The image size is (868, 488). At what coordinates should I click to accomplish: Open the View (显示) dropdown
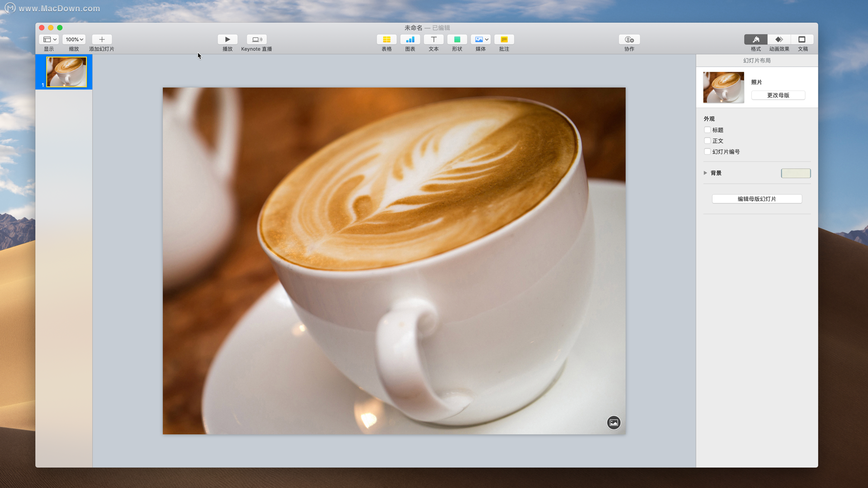pyautogui.click(x=48, y=39)
